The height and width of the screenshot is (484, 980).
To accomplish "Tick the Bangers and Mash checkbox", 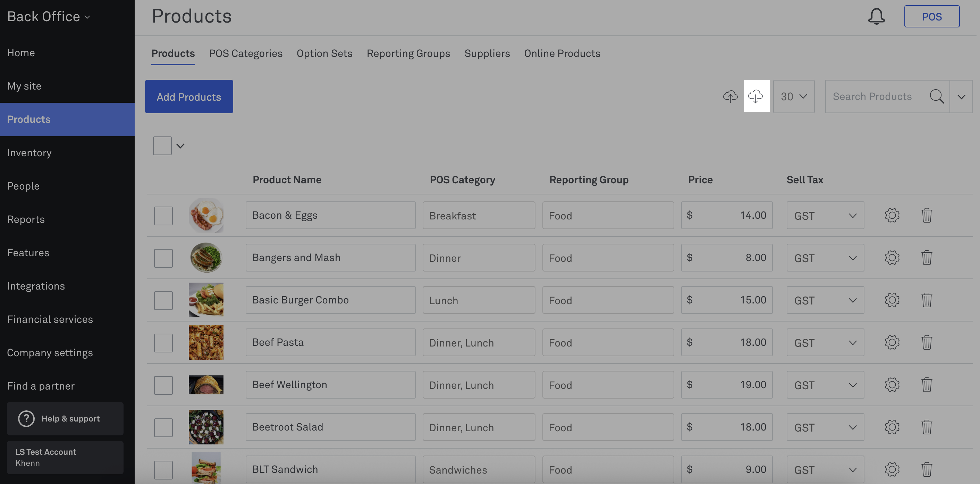I will point(163,258).
